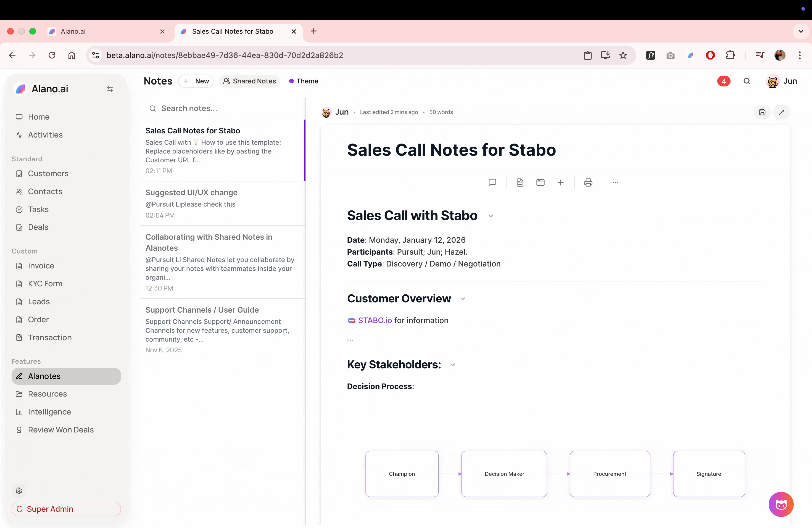Click Super Admin button

[x=66, y=509]
